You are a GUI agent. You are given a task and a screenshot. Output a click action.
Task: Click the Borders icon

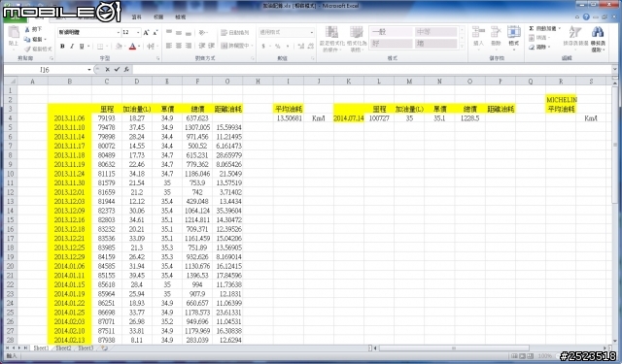[x=100, y=47]
